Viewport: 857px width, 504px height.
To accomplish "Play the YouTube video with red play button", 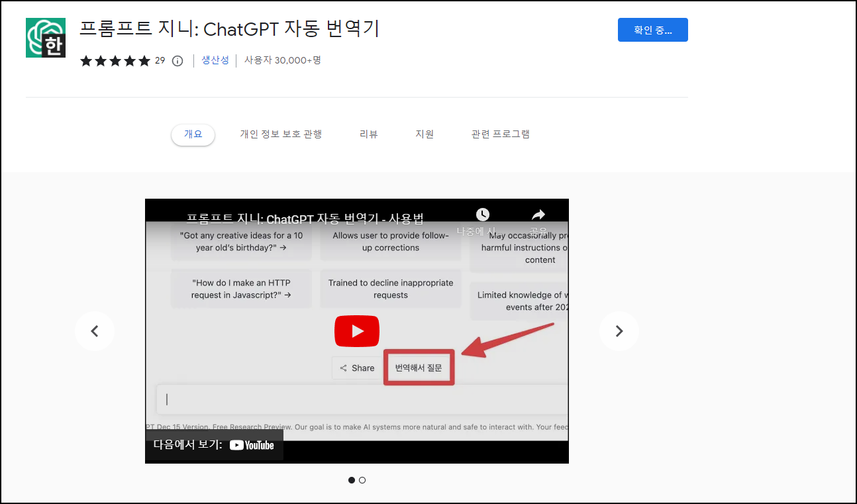I will coord(356,331).
